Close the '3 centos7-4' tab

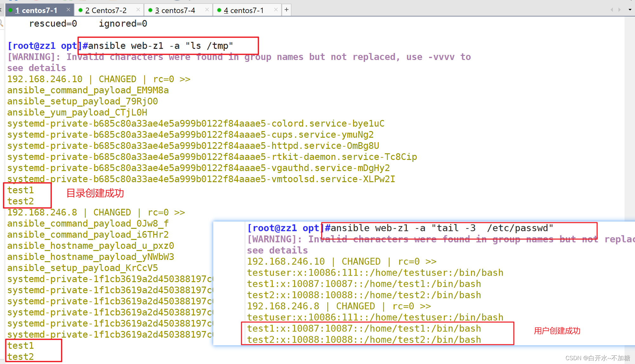[207, 10]
